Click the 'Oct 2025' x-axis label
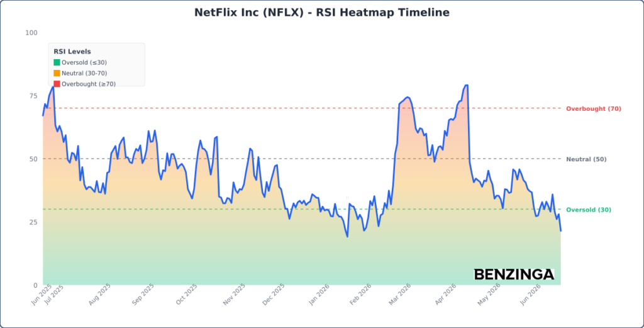Image resolution: width=644 pixels, height=328 pixels. coord(187,294)
